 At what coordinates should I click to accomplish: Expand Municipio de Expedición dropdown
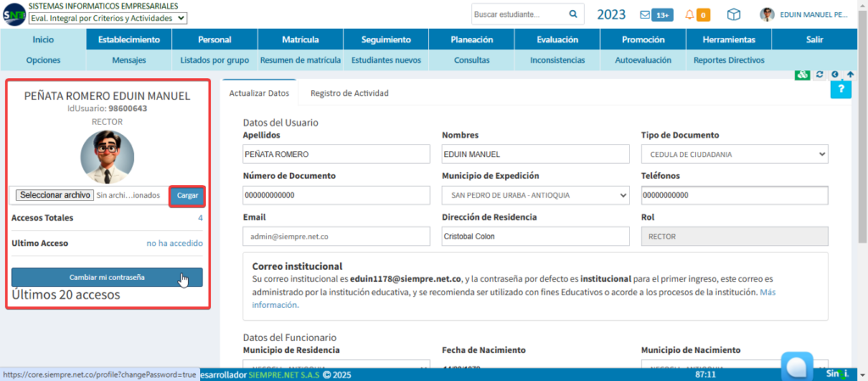click(x=536, y=195)
